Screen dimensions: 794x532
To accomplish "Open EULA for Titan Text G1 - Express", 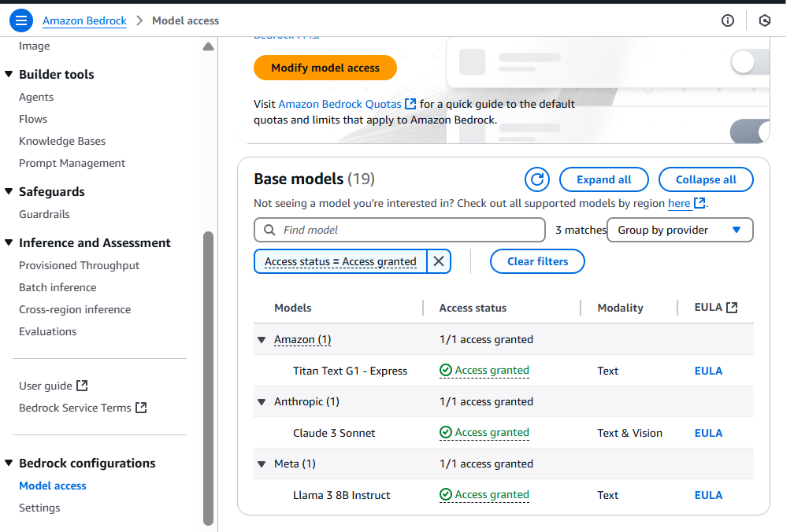I will click(708, 371).
